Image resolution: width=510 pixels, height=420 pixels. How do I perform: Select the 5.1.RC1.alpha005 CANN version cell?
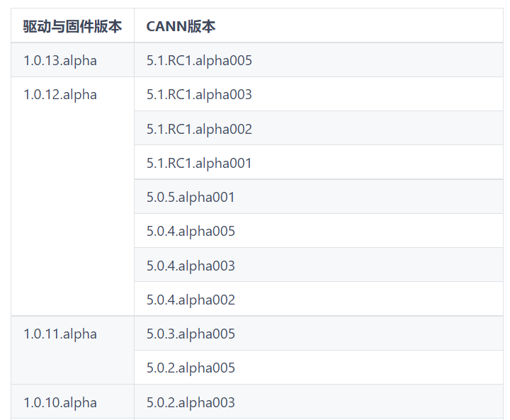click(x=199, y=61)
